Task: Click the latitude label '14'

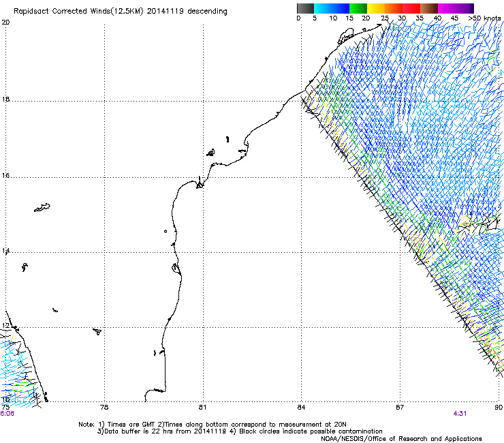Action: 5,251
